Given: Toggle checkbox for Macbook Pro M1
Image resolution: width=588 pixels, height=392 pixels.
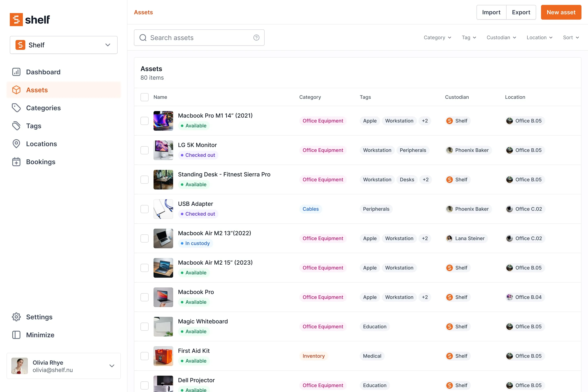Looking at the screenshot, I should (144, 120).
